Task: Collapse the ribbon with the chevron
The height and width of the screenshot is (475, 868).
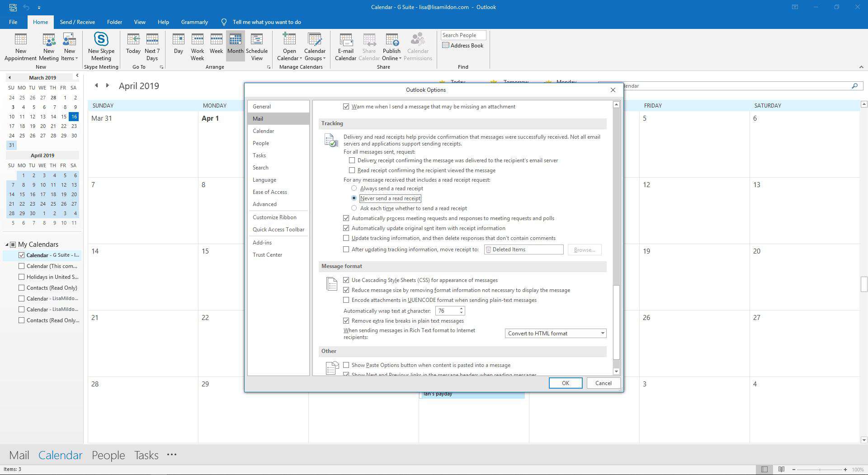Action: coord(861,67)
